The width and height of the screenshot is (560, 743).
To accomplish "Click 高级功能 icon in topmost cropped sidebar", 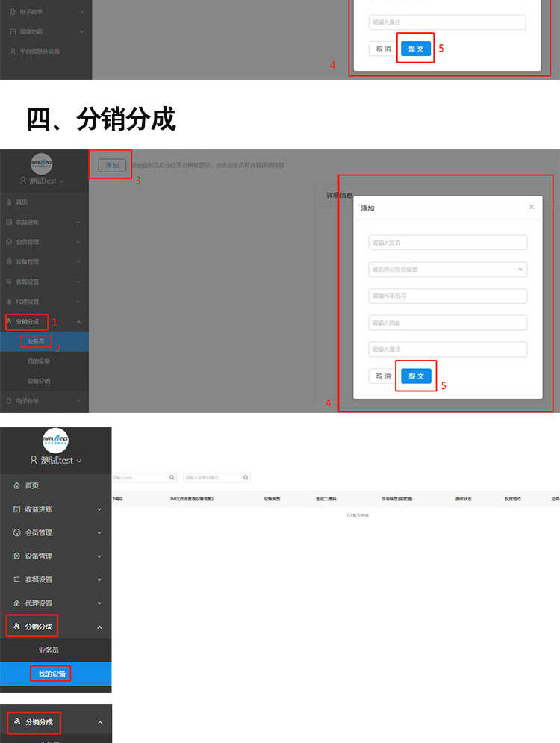I will click(x=13, y=32).
